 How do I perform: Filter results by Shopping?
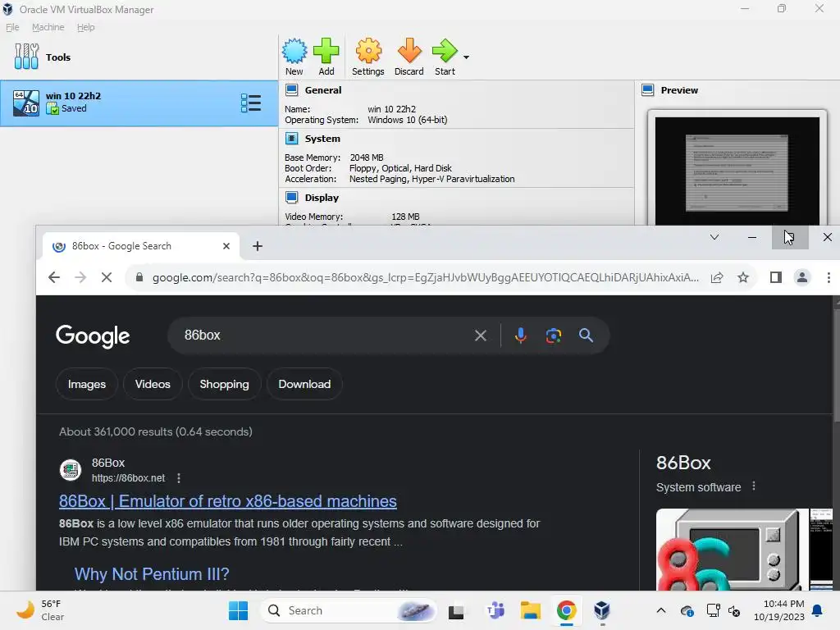tap(225, 384)
